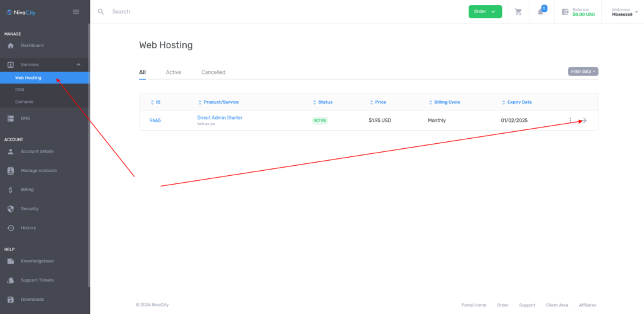Screen dimensions: 644x314
Task: Collapse the Services section chevron
Action: coord(79,65)
